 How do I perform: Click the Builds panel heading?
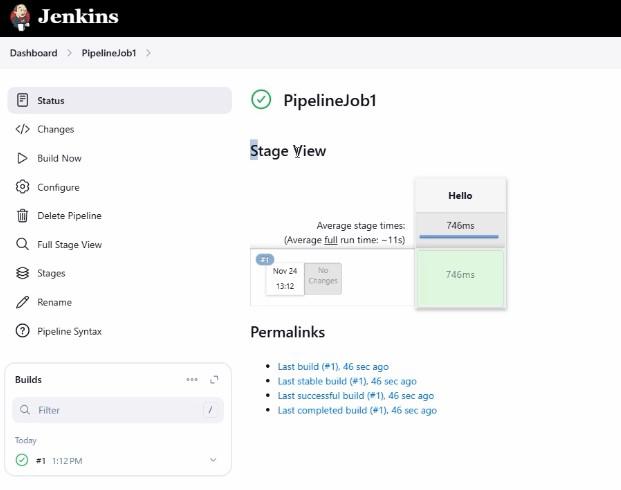point(28,379)
